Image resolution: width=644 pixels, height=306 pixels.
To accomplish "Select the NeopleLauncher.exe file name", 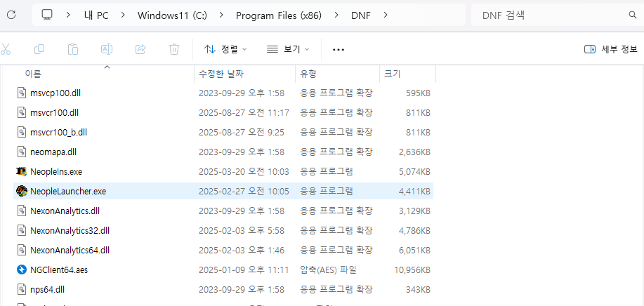I will click(x=68, y=192).
